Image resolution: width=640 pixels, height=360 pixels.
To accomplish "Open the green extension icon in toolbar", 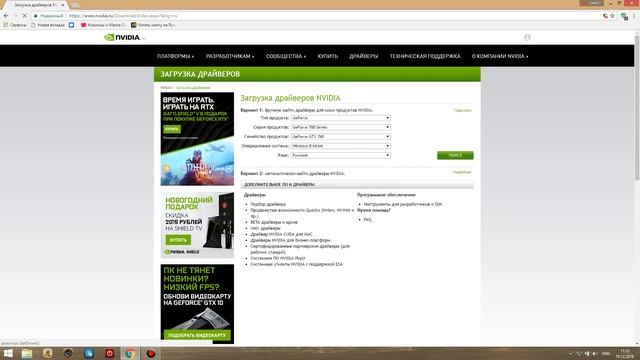I will coord(624,16).
